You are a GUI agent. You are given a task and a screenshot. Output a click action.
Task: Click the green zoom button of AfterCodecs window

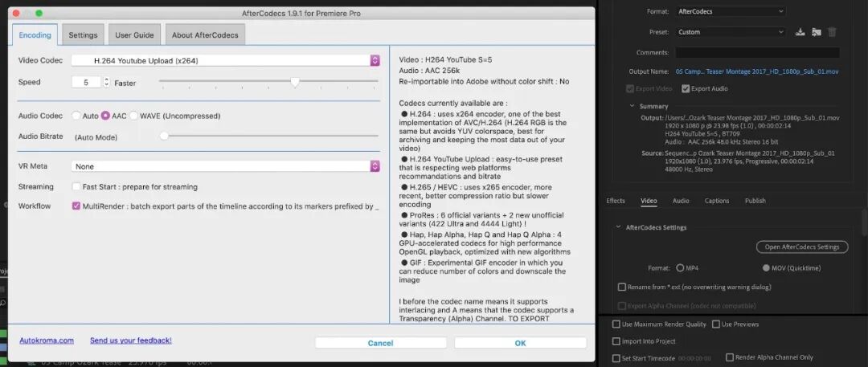pyautogui.click(x=39, y=13)
